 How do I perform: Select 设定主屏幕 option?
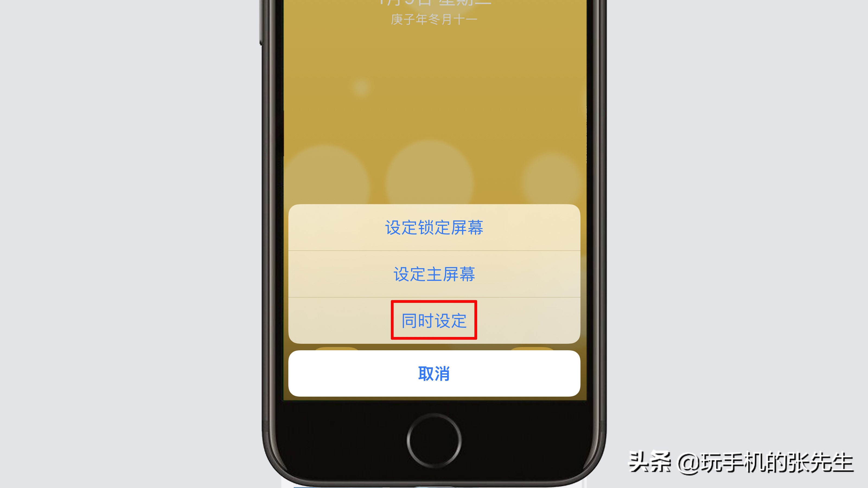[x=433, y=274]
